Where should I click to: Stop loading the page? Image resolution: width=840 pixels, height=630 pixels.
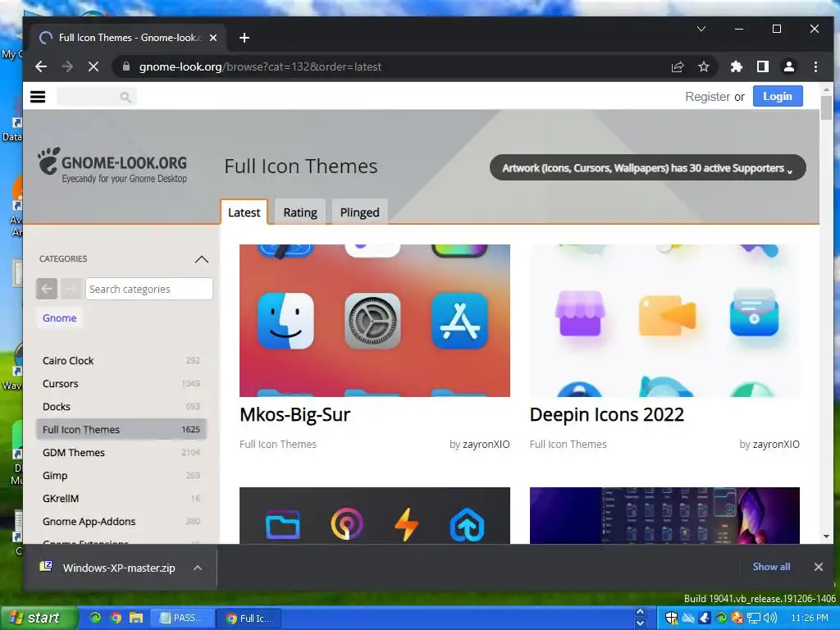coord(94,66)
